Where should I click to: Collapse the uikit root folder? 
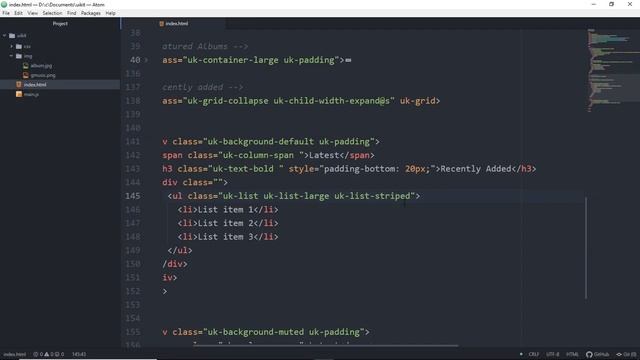(4, 36)
